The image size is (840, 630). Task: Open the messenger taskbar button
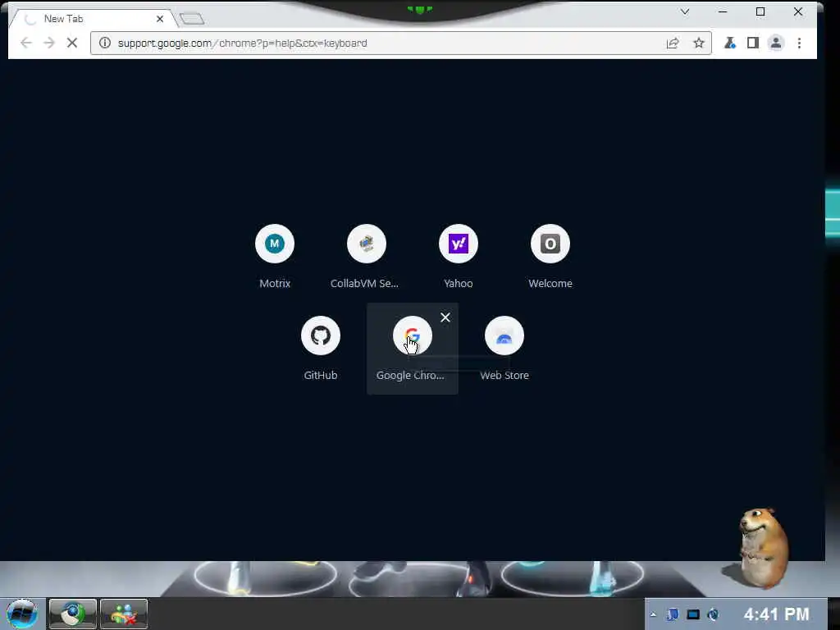click(x=124, y=614)
